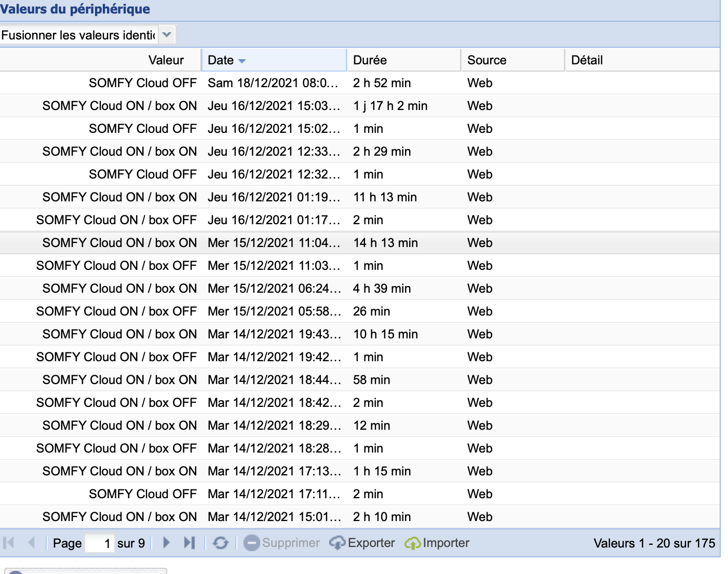Select row with duration 14 h 13 min
Viewport: 728px width, 574px height.
point(360,243)
